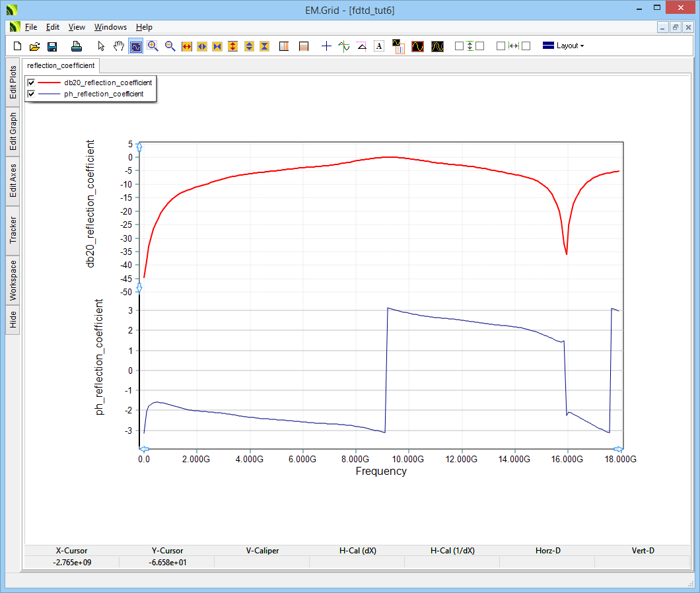Open the File menu
Image resolution: width=700 pixels, height=593 pixels.
click(x=32, y=27)
